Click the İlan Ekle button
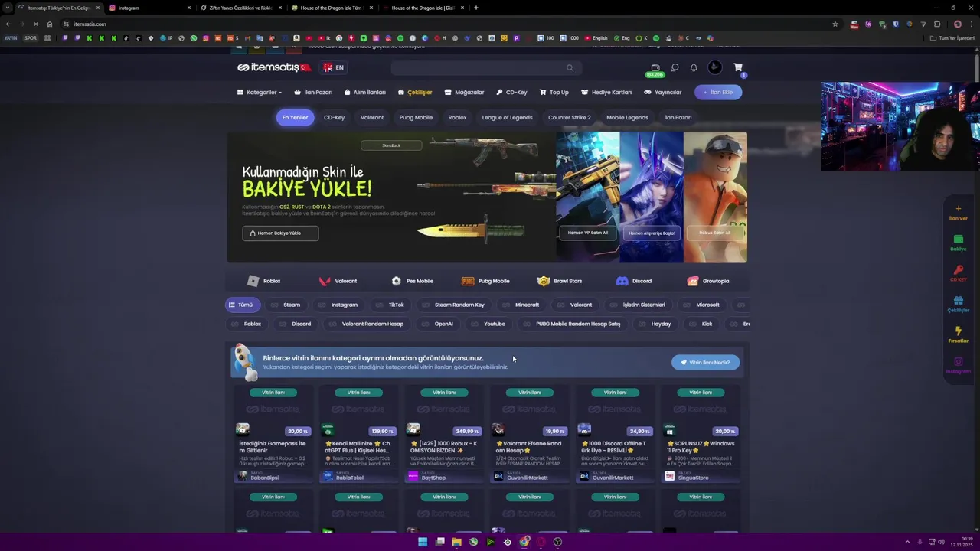Screen dimensions: 980x551 [718, 92]
